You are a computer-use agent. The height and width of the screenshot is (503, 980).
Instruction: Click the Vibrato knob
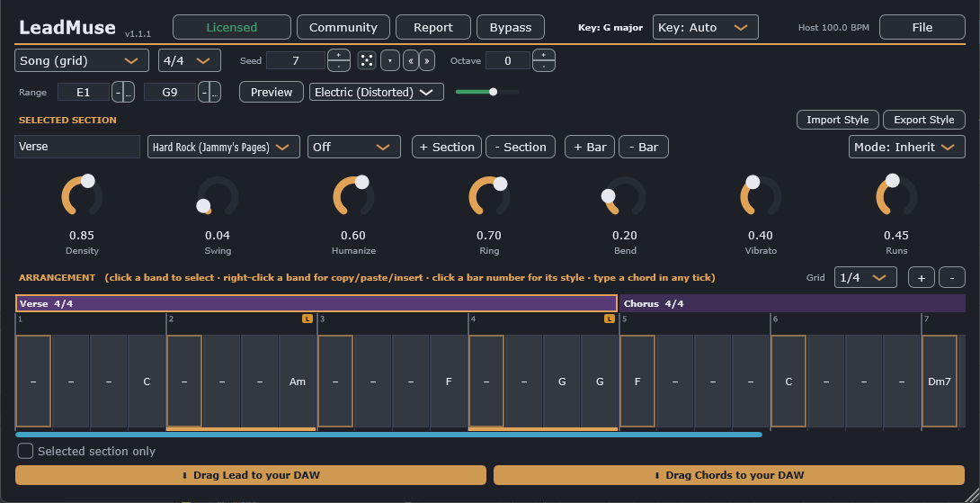[761, 196]
